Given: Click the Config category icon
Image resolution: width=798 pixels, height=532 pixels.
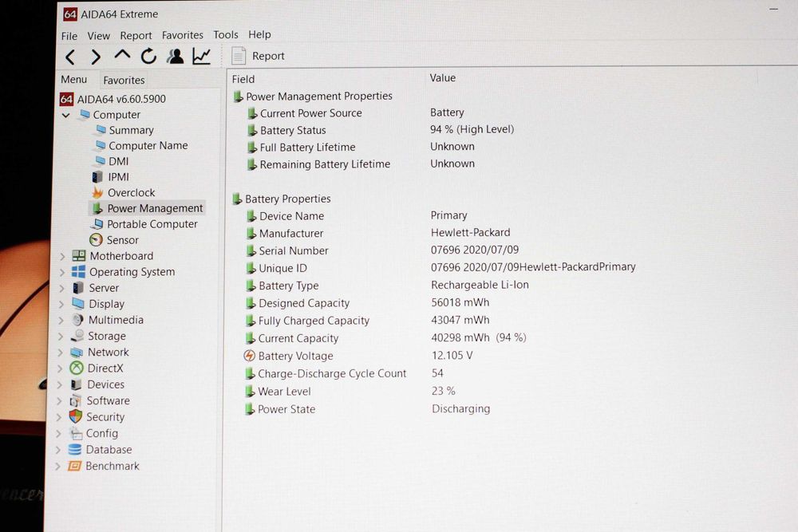Looking at the screenshot, I should [76, 433].
